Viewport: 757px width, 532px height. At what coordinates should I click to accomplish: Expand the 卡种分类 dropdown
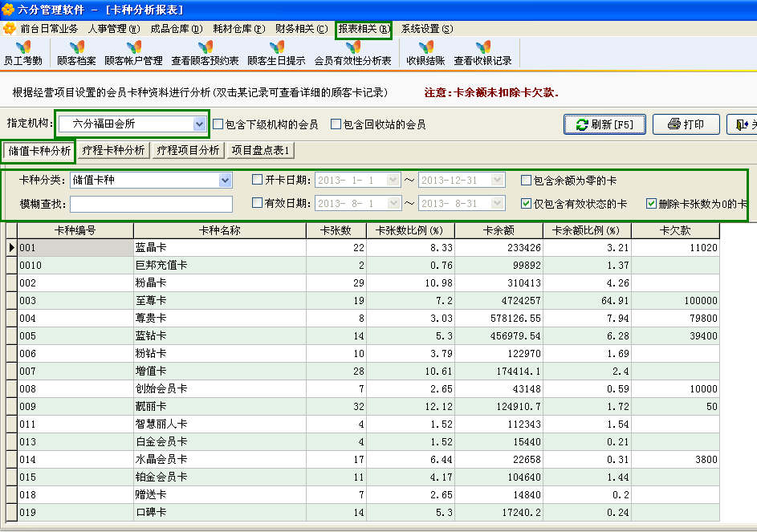(x=225, y=181)
